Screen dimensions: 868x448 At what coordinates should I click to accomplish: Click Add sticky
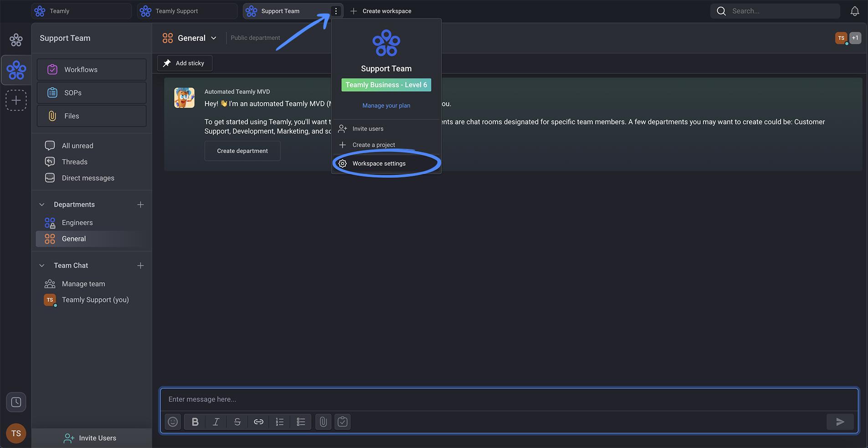[x=185, y=63]
